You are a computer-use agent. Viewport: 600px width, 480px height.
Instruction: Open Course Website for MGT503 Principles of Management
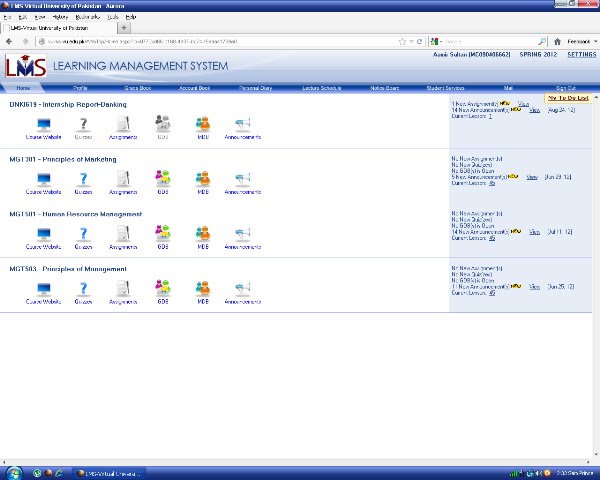tap(43, 293)
